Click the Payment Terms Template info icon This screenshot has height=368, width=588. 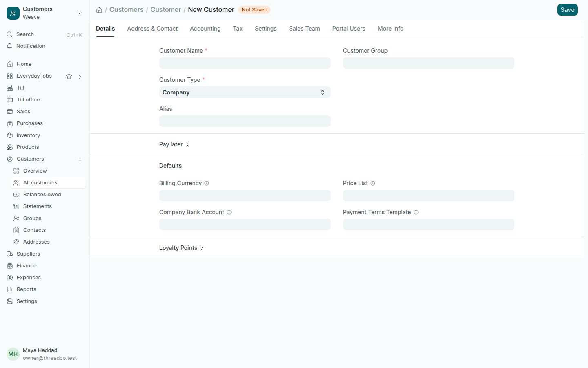coord(416,212)
